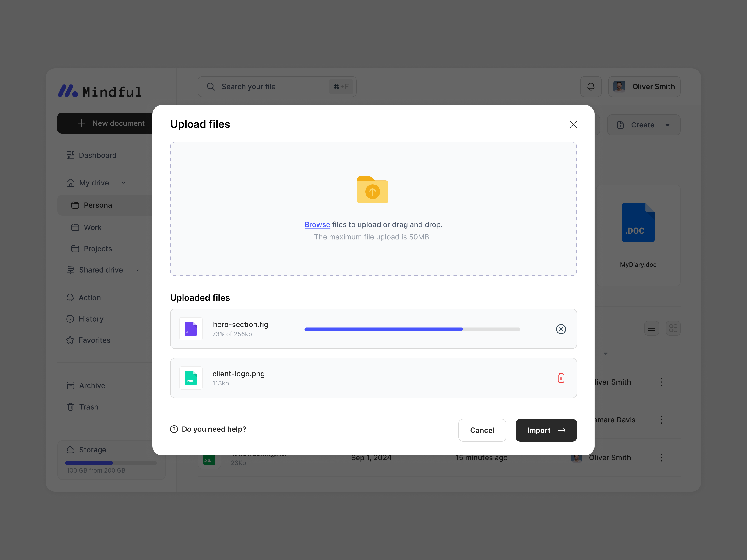747x560 pixels.
Task: Click the Browse link to pick files
Action: click(317, 224)
